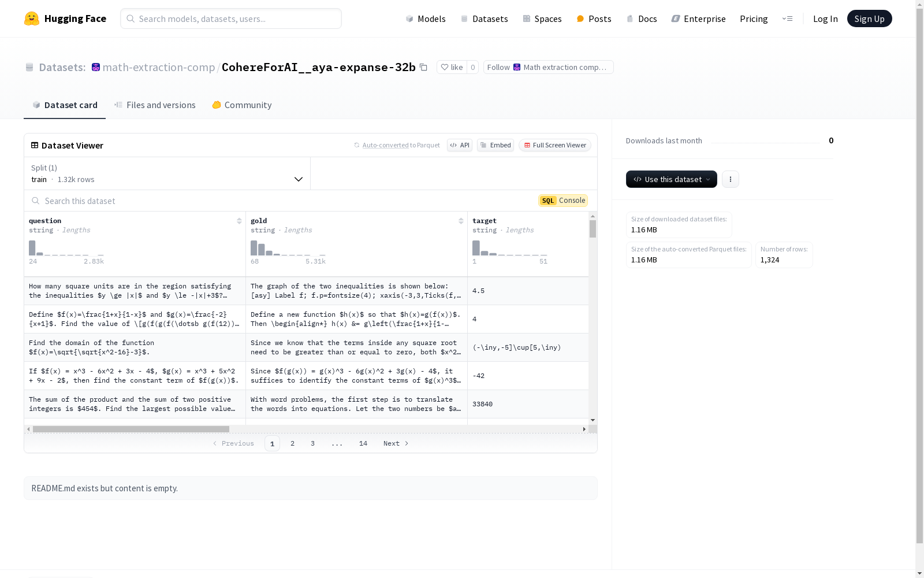This screenshot has width=924, height=578.
Task: Switch to the Dataset card tab
Action: click(65, 105)
